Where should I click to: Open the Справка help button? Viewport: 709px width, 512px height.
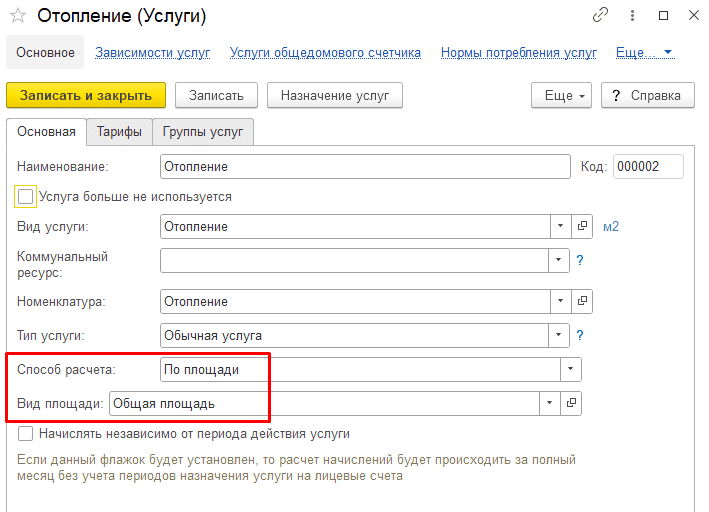(x=648, y=95)
